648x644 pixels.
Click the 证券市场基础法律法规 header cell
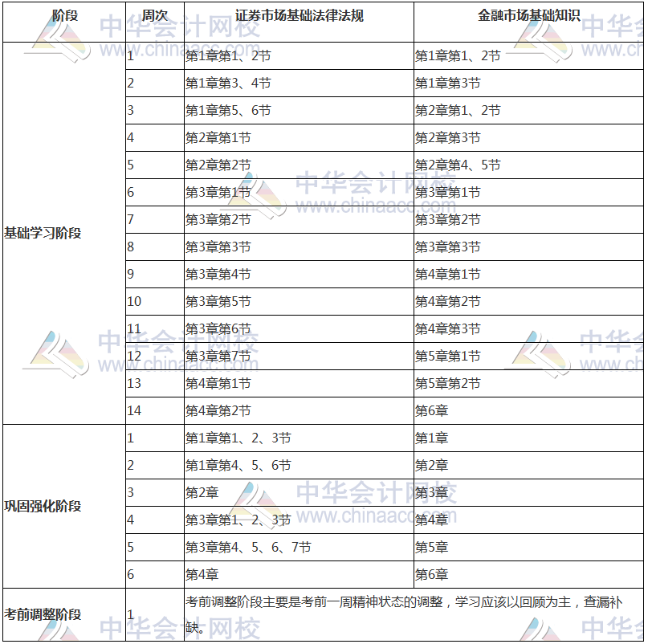tap(297, 10)
